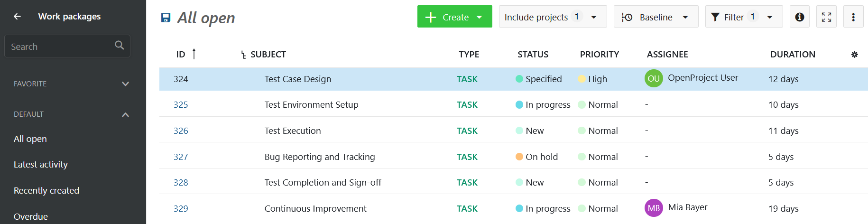Image resolution: width=868 pixels, height=224 pixels.
Task: Toggle hierarchy mode icon beside Subject
Action: click(x=243, y=55)
